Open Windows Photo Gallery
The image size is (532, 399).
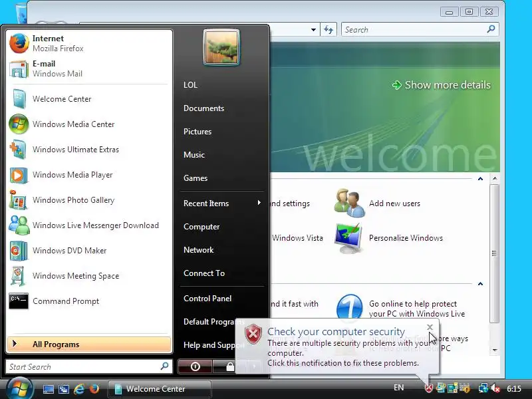coord(89,200)
